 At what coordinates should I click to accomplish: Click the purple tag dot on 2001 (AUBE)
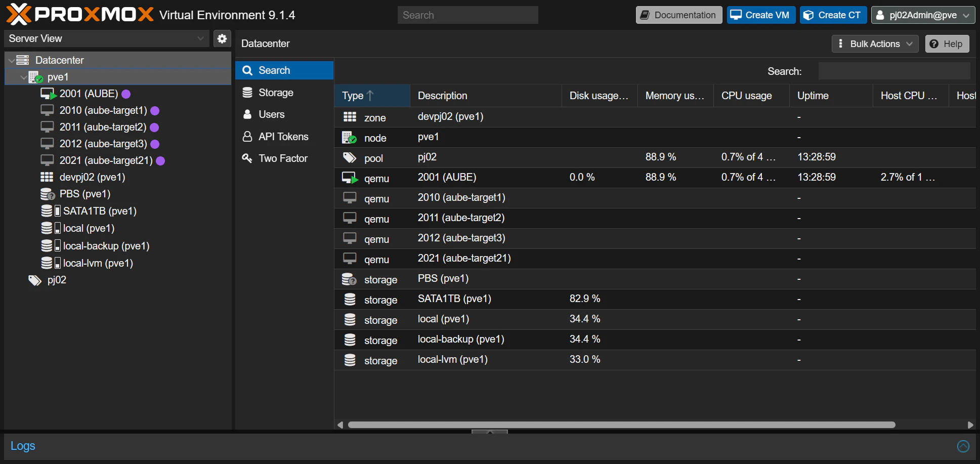(x=126, y=94)
